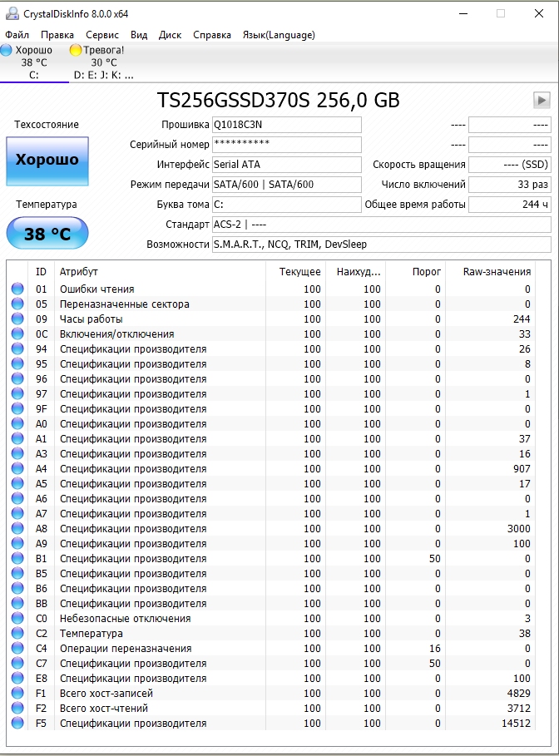Click status icon for attribute A0
This screenshot has width=559, height=756.
click(x=17, y=423)
